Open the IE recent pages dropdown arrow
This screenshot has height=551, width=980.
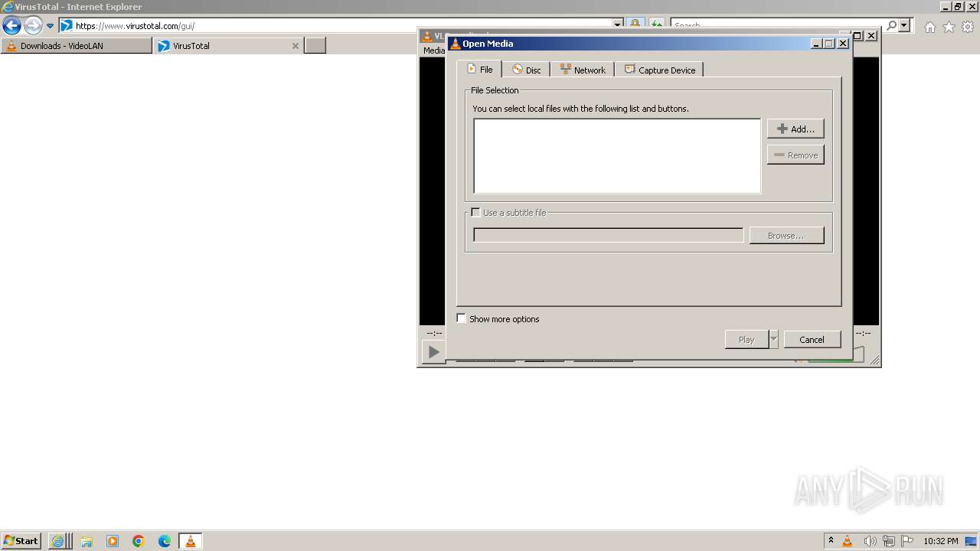50,25
